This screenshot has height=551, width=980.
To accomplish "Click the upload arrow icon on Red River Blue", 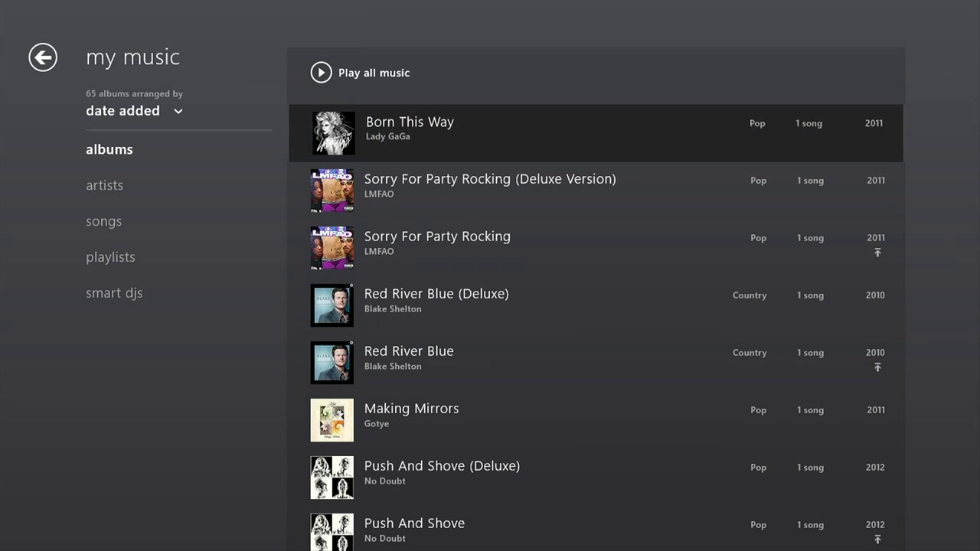I will coord(877,367).
